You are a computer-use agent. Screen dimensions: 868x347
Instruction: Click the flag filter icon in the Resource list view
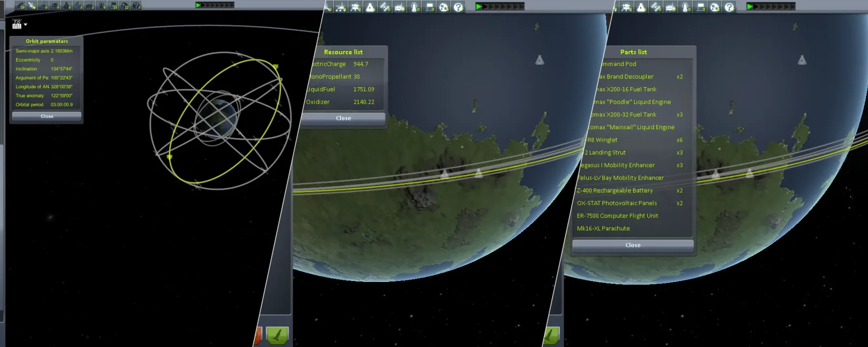pos(429,7)
